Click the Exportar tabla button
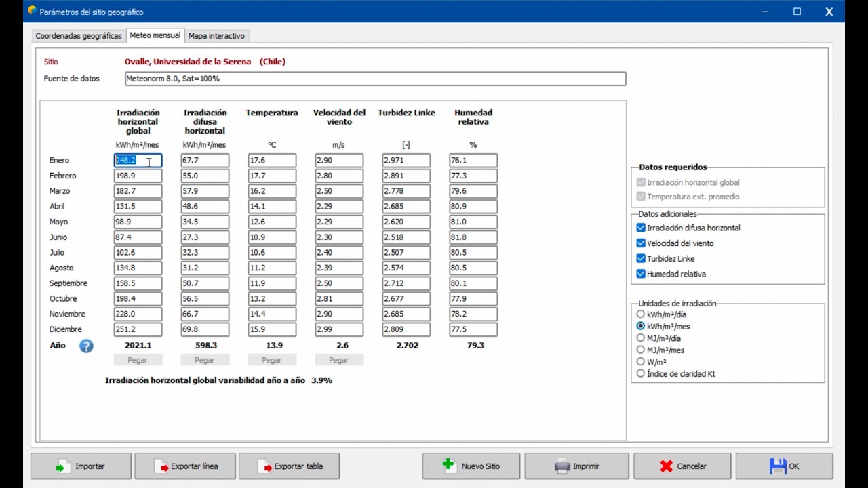Viewport: 868px width, 488px height. click(x=290, y=466)
